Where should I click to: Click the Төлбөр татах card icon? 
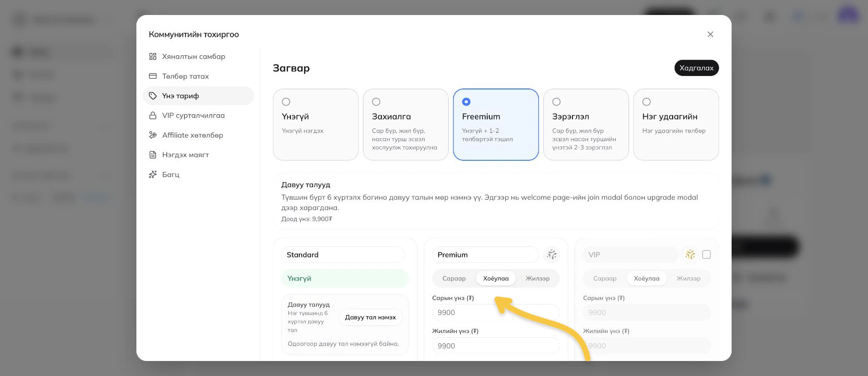(153, 76)
